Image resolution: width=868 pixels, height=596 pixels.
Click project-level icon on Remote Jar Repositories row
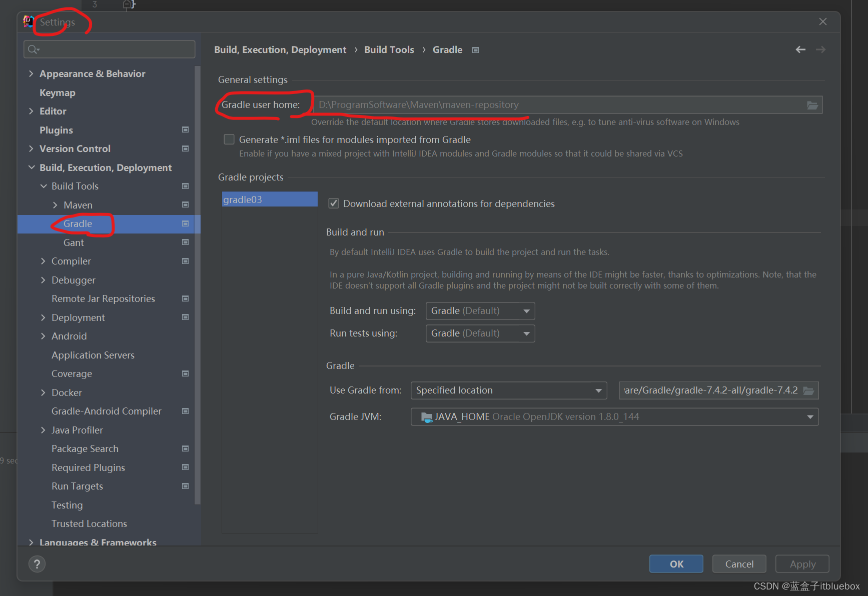click(x=185, y=298)
